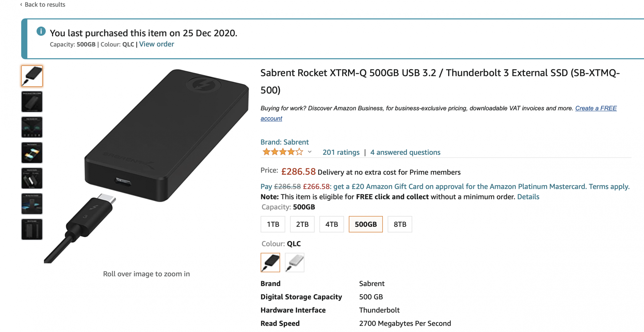Open the 4 answered questions link
Screen dimensions: 644x332
tap(405, 152)
